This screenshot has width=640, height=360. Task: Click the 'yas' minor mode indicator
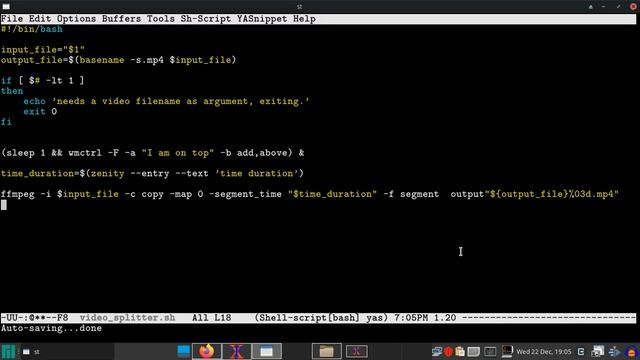click(376, 318)
